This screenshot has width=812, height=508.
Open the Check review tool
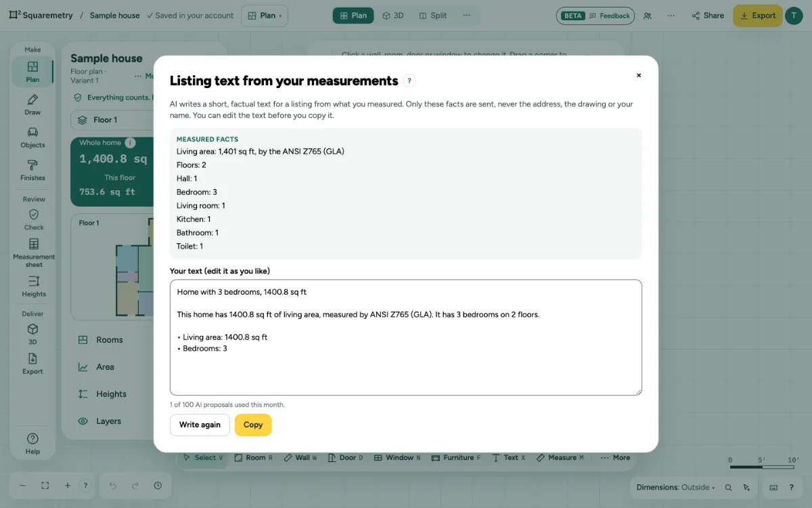pos(34,219)
